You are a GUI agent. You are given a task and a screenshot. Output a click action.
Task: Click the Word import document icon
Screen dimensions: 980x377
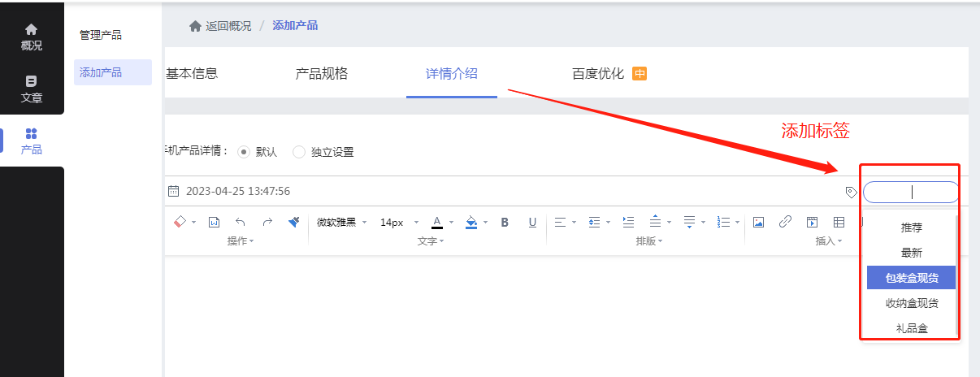tap(214, 222)
